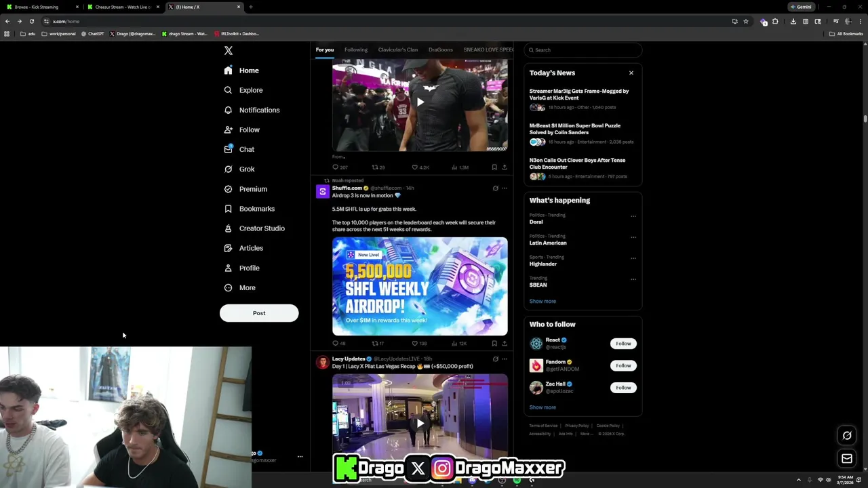The height and width of the screenshot is (488, 868).
Task: Close the Today's News panel
Action: tap(631, 73)
